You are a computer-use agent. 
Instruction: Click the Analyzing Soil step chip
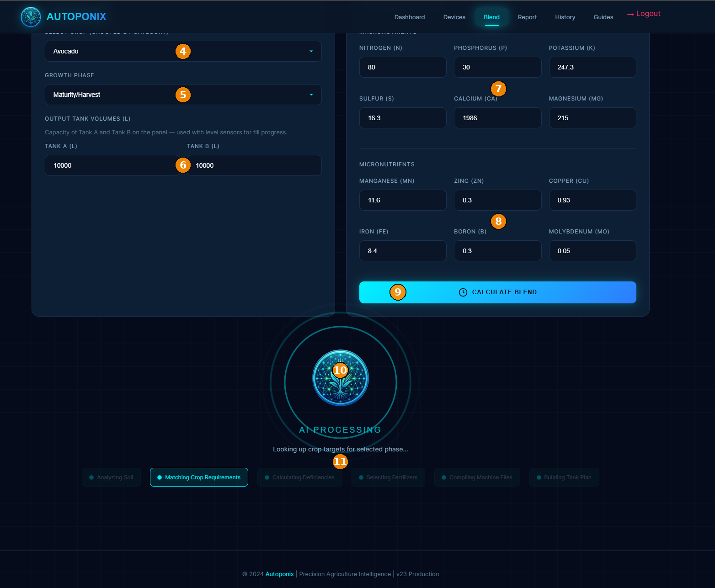111,477
